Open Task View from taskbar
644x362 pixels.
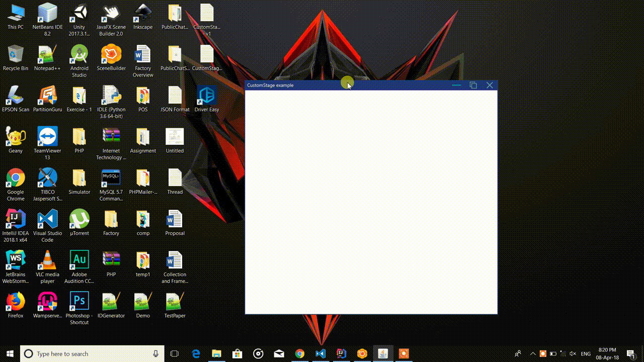coord(175,354)
